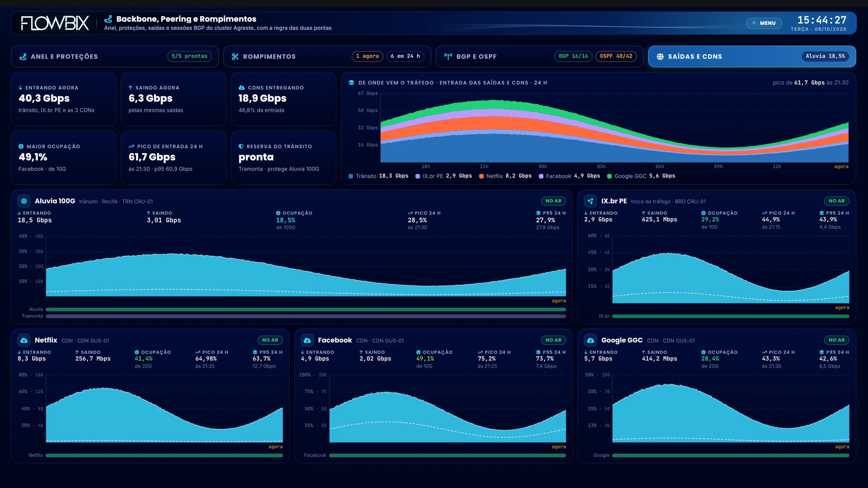Click the 'BGP 16/16' badge
The height and width of the screenshot is (488, 868).
pyautogui.click(x=573, y=56)
